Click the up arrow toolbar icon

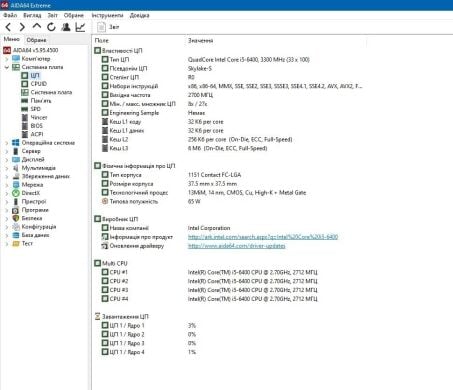(x=37, y=26)
